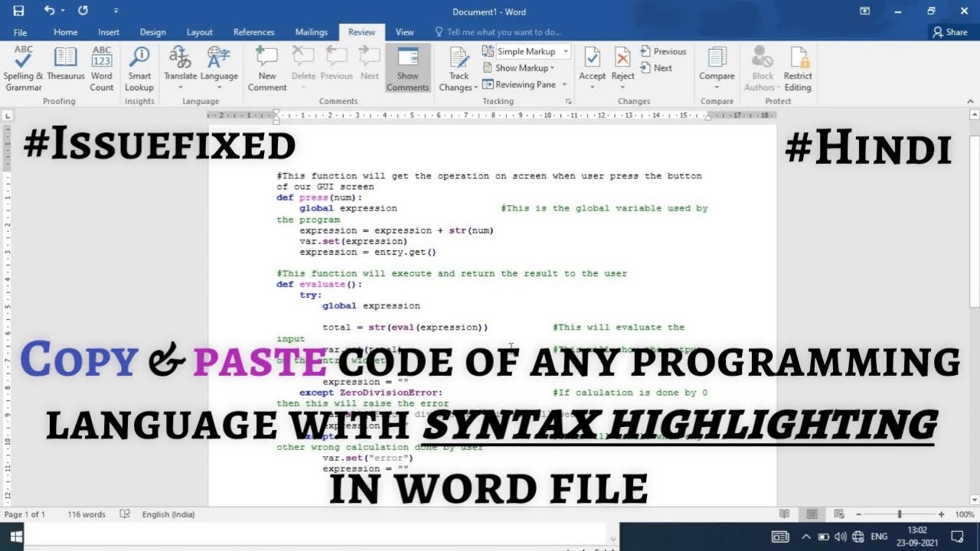This screenshot has height=551, width=980.
Task: Open the Accept changes dropdown arrow
Action: point(592,87)
